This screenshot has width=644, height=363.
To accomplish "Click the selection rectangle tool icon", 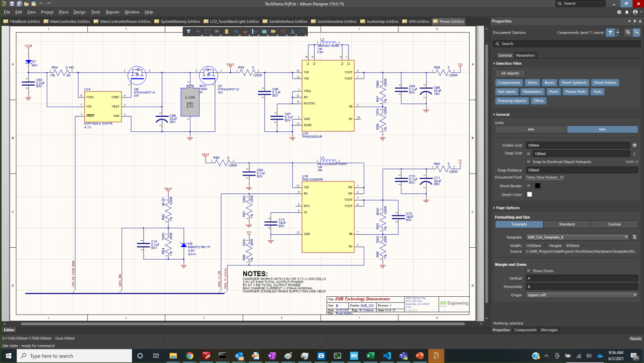I will tap(208, 32).
